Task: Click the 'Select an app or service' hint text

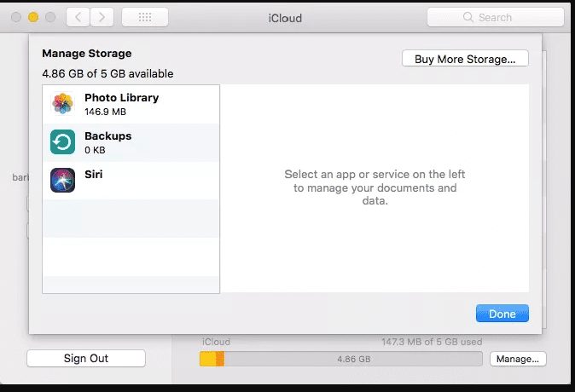Action: [x=375, y=187]
